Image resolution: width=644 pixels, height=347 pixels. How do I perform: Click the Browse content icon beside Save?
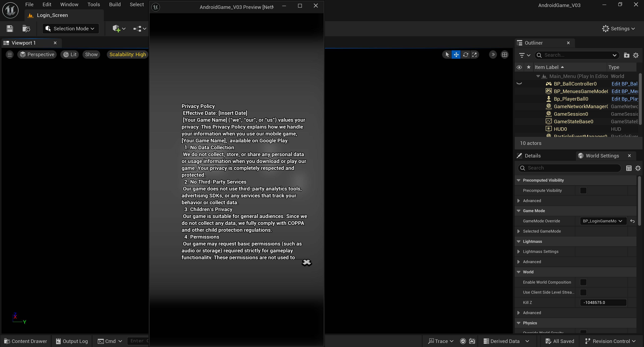click(x=26, y=29)
